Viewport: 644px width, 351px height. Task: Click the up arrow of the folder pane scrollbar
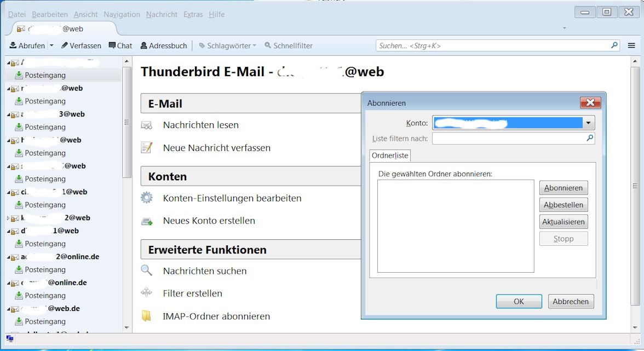pos(127,61)
